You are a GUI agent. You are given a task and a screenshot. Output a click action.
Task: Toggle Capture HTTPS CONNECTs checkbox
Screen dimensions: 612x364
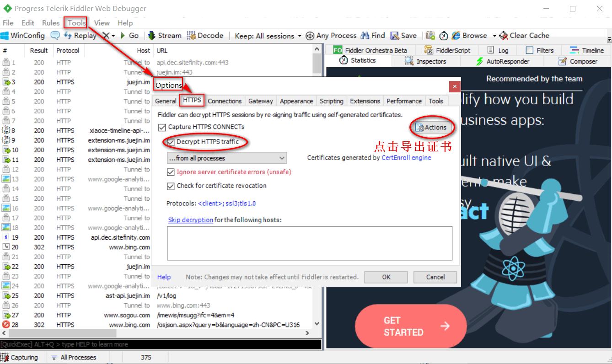(162, 127)
